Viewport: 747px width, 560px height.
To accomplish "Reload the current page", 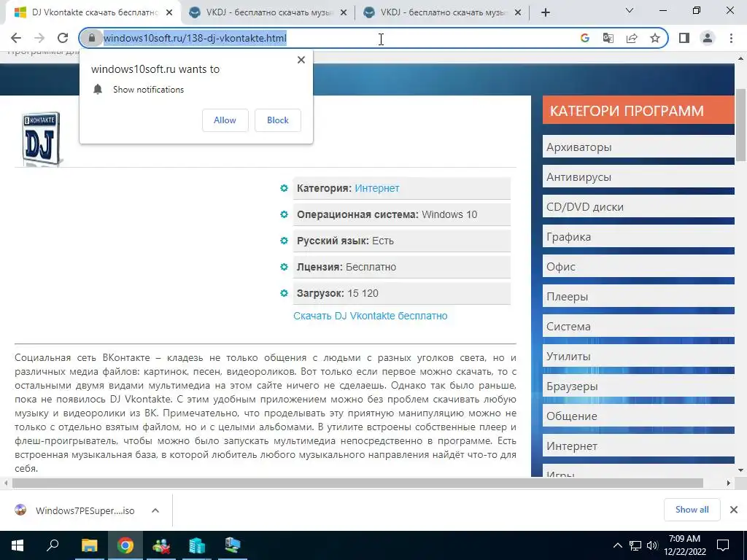I will [x=63, y=38].
